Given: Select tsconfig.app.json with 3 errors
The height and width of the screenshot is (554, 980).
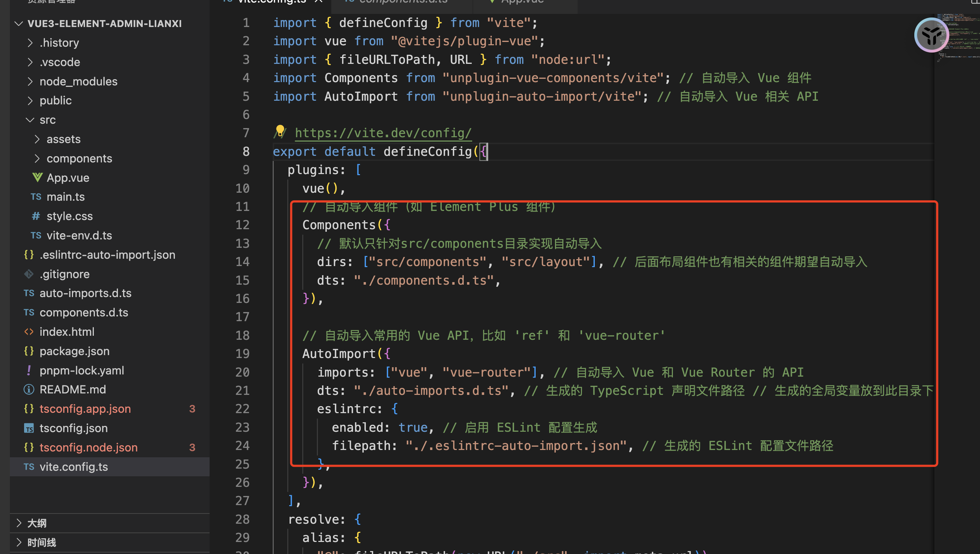Looking at the screenshot, I should tap(85, 409).
